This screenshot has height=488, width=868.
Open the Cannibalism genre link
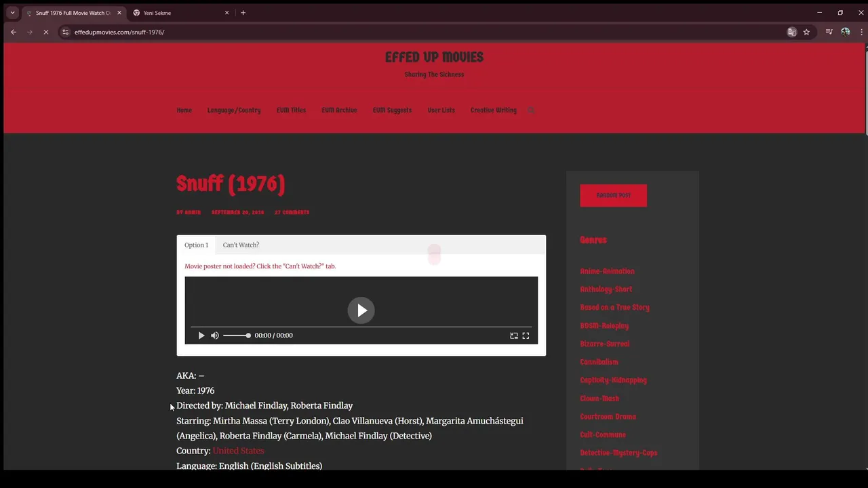pyautogui.click(x=599, y=362)
